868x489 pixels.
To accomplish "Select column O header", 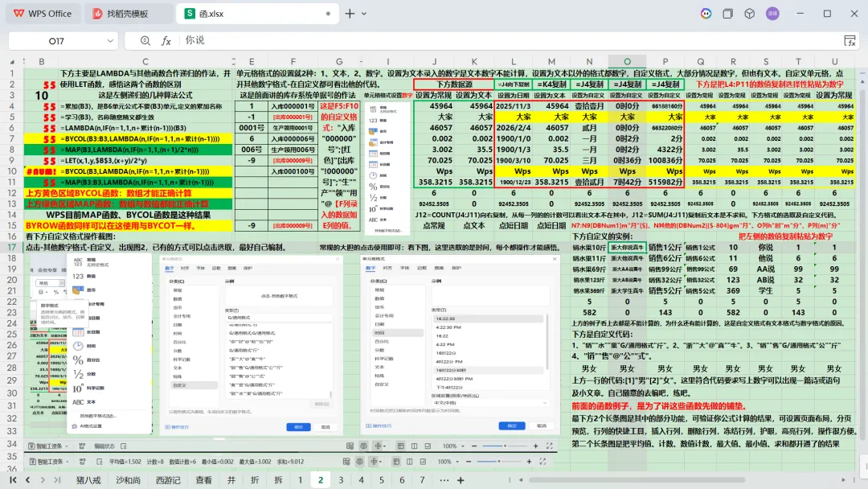I will pos(627,61).
